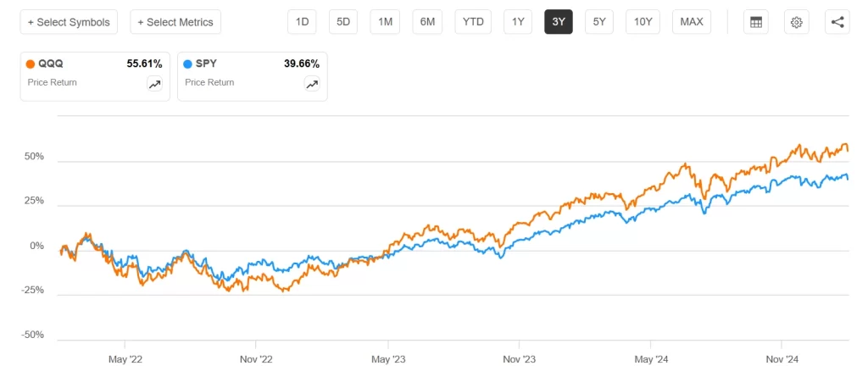Viewport: 868px width, 388px height.
Task: Click the orange QQQ color dot
Action: (31, 64)
